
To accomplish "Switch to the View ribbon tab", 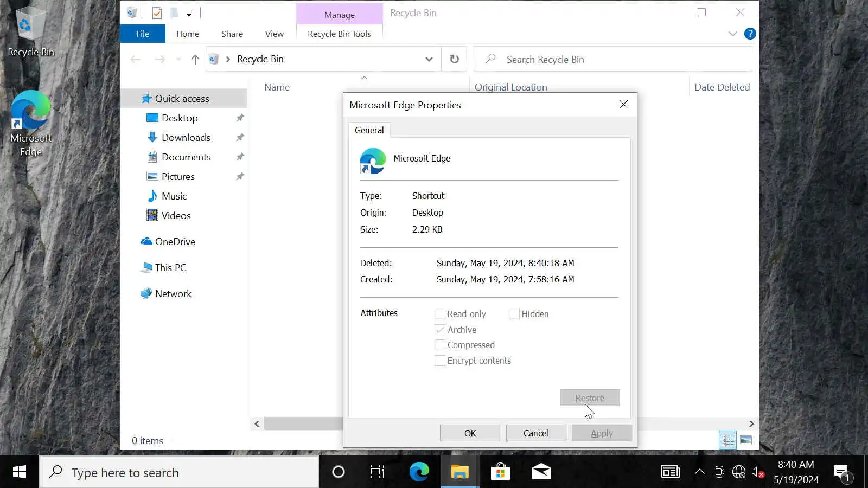I will pyautogui.click(x=275, y=34).
